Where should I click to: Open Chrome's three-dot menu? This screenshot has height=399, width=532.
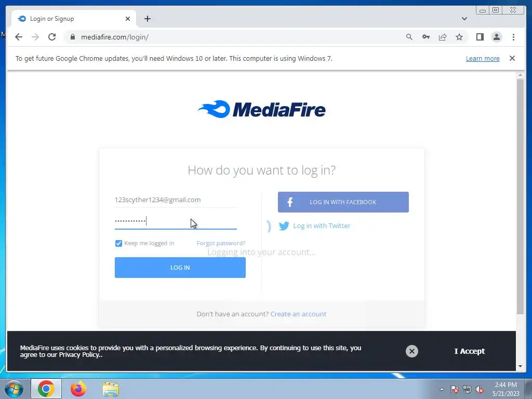[x=513, y=37]
